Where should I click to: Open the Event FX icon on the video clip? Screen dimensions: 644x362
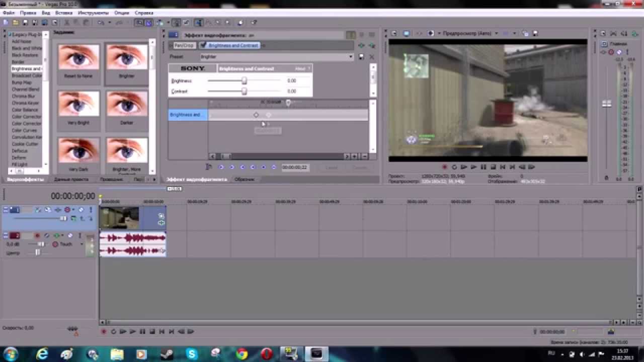pyautogui.click(x=162, y=223)
